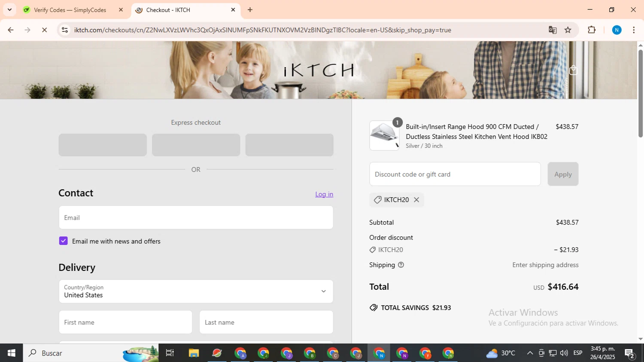644x362 pixels.
Task: Open the network icon in system tray
Action: [553, 353]
